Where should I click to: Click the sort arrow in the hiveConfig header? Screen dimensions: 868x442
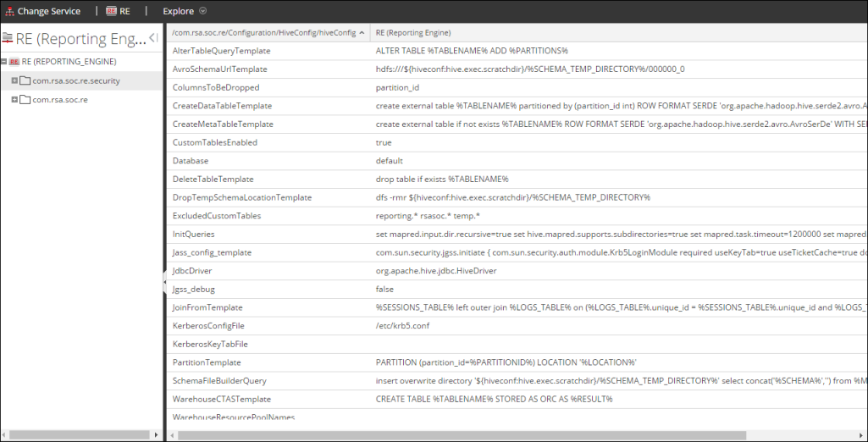(362, 33)
